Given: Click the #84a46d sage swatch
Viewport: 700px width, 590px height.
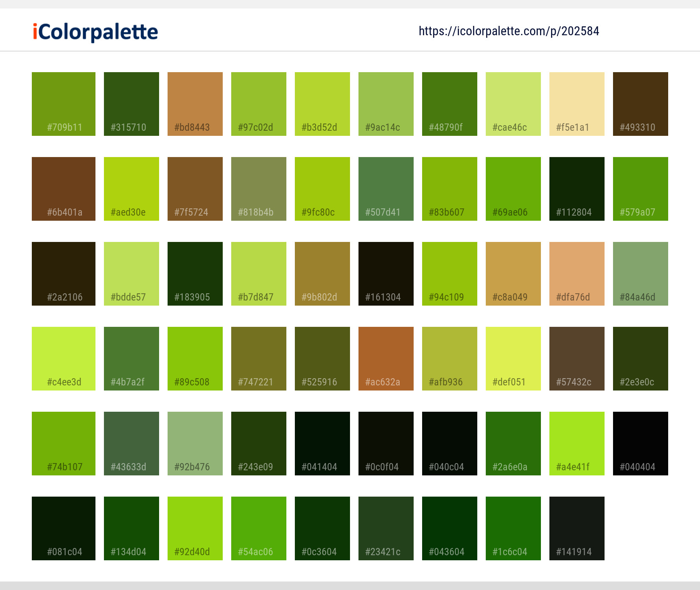Looking at the screenshot, I should 641,274.
